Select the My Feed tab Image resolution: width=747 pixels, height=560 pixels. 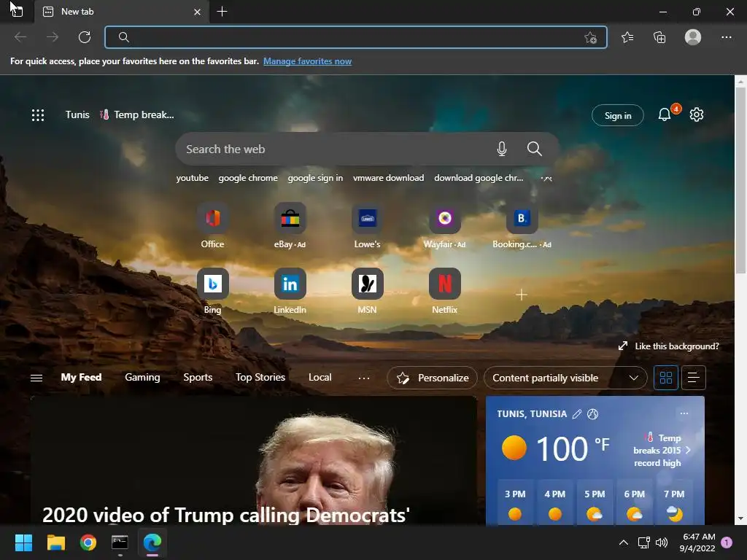pyautogui.click(x=81, y=377)
